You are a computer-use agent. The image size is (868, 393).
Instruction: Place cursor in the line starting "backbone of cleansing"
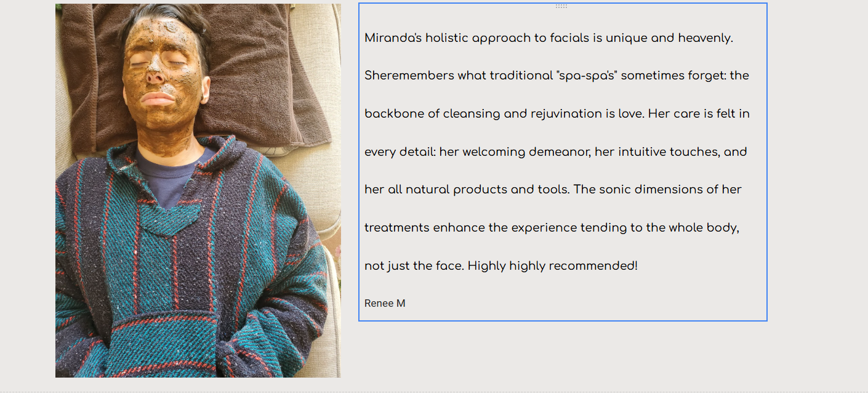pos(557,114)
